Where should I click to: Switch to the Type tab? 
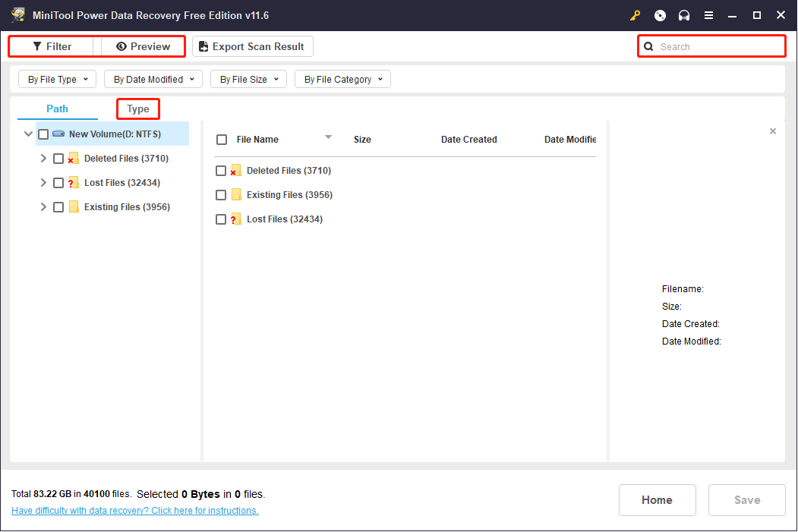pos(138,109)
